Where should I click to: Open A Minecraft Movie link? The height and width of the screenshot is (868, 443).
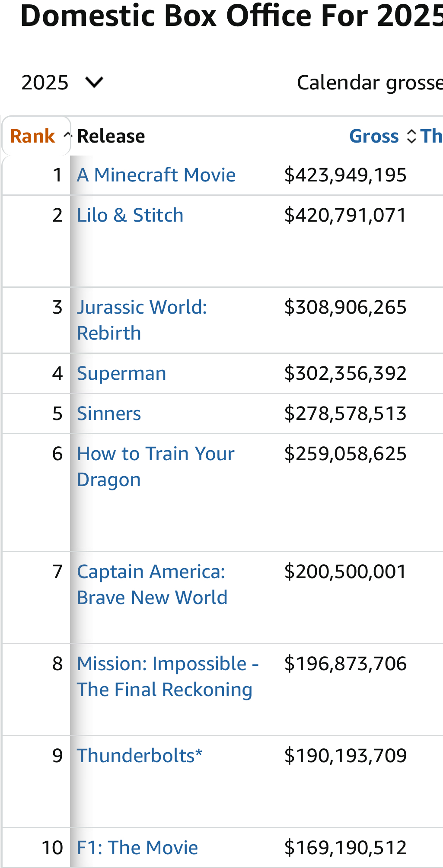coord(156,175)
